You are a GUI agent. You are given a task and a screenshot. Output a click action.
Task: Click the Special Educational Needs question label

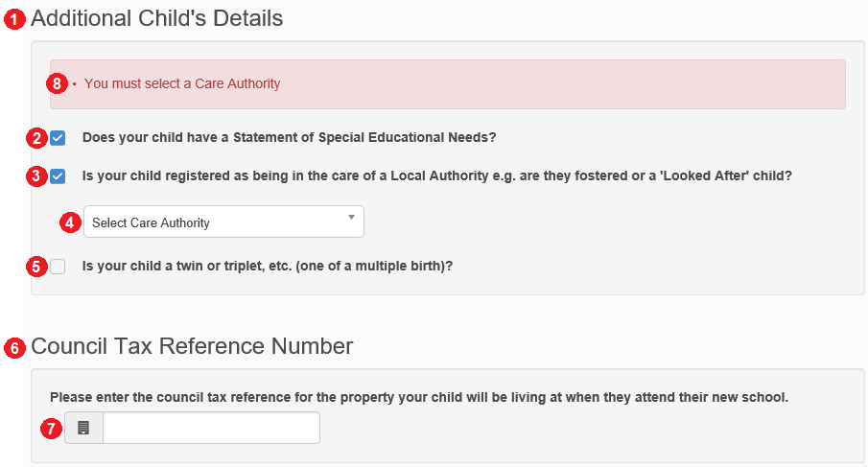pyautogui.click(x=289, y=137)
